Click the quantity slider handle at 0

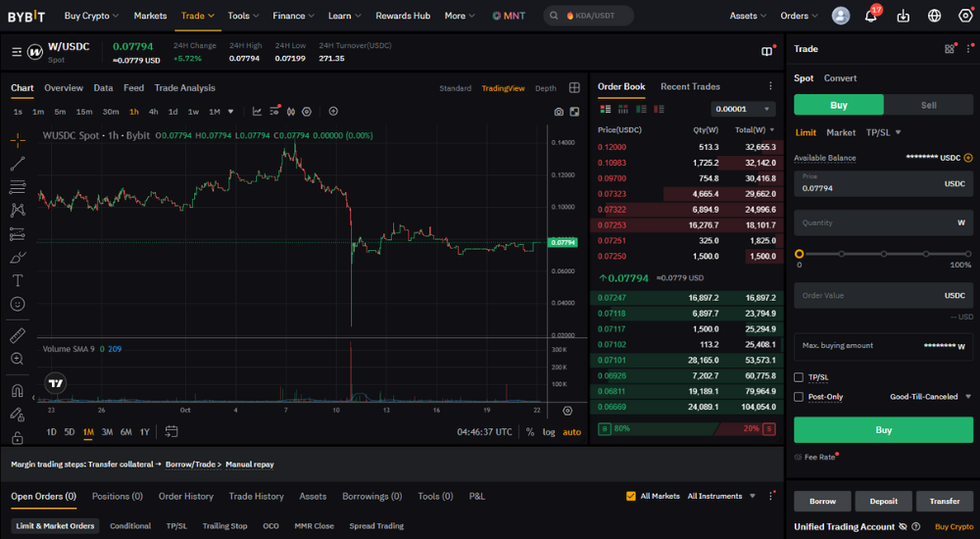[799, 254]
